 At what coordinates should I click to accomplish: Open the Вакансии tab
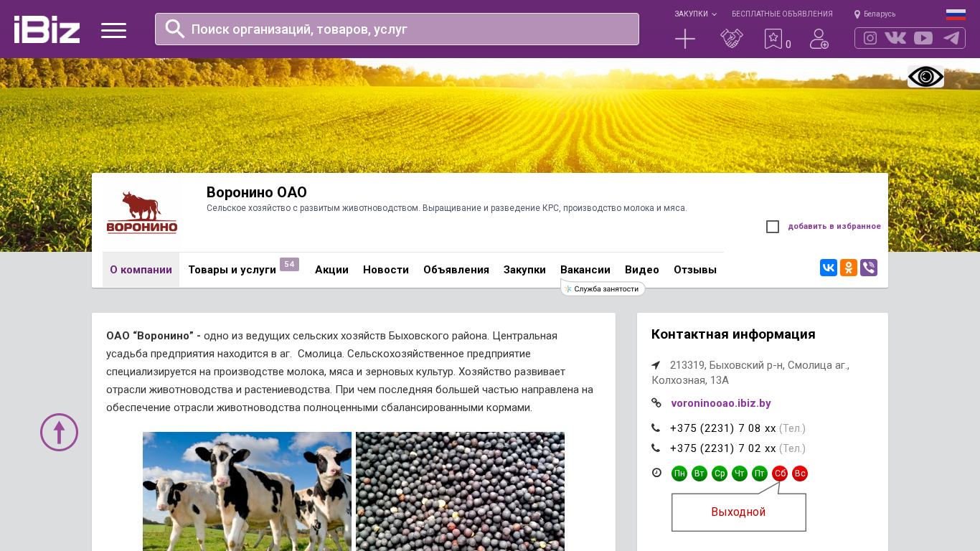585,270
